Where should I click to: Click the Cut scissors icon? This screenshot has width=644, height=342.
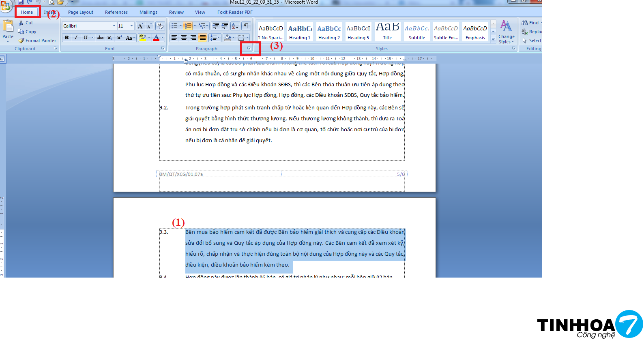pyautogui.click(x=21, y=23)
